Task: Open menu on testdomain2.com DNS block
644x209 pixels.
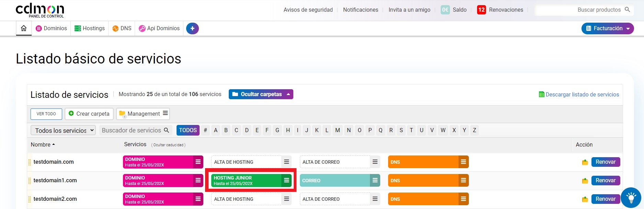Action: [x=463, y=199]
